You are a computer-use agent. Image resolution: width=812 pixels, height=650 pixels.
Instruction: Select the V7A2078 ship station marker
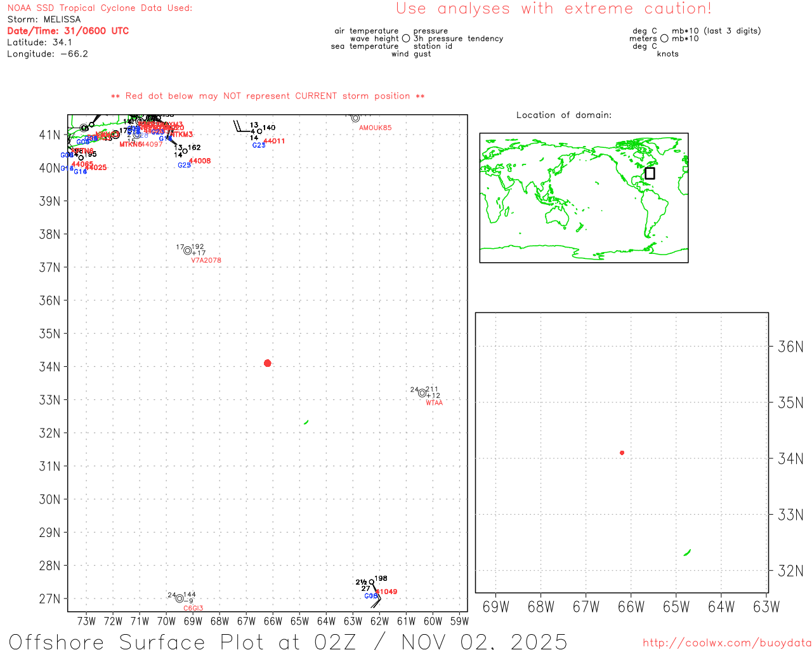[187, 251]
